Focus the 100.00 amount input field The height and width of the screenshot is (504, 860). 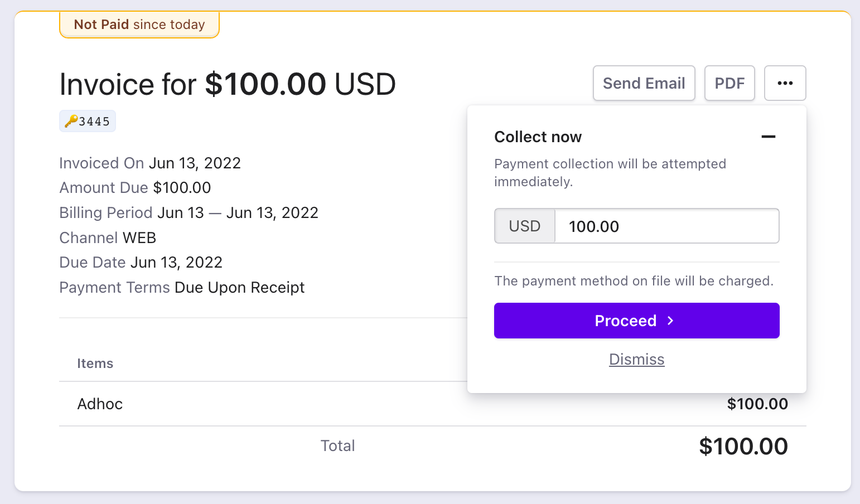[666, 226]
